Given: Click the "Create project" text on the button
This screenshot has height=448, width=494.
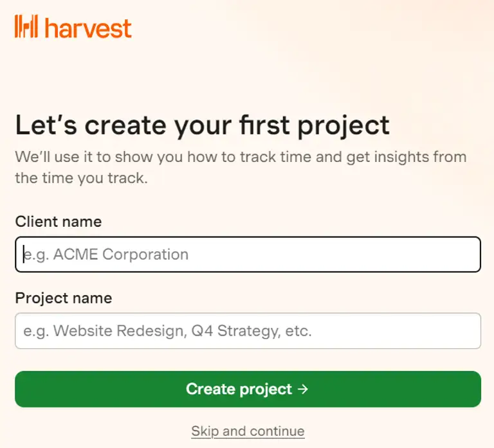Looking at the screenshot, I should click(x=239, y=389).
